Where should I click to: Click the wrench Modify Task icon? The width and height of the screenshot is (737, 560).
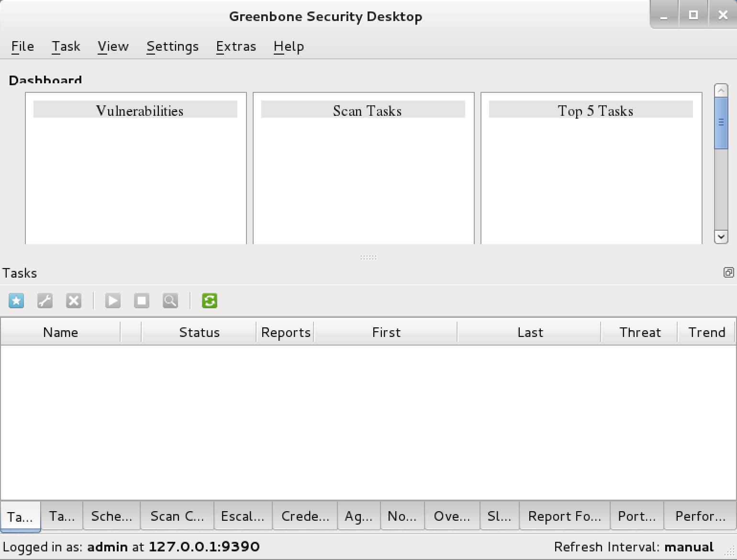[x=45, y=301]
